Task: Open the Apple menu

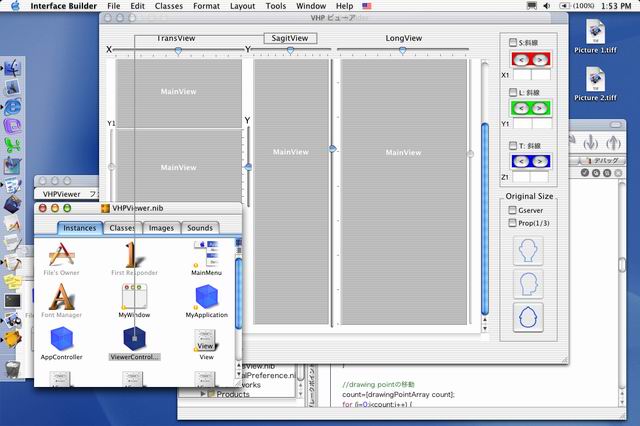Action: point(15,6)
